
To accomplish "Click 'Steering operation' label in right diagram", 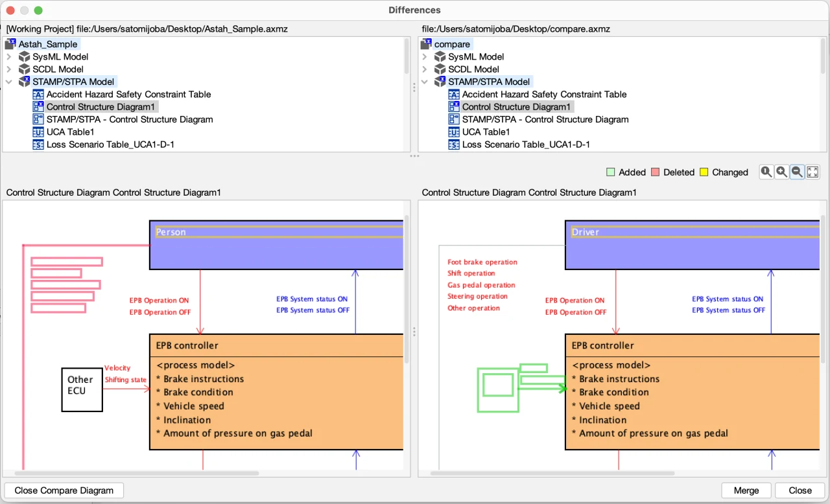I will click(x=478, y=297).
